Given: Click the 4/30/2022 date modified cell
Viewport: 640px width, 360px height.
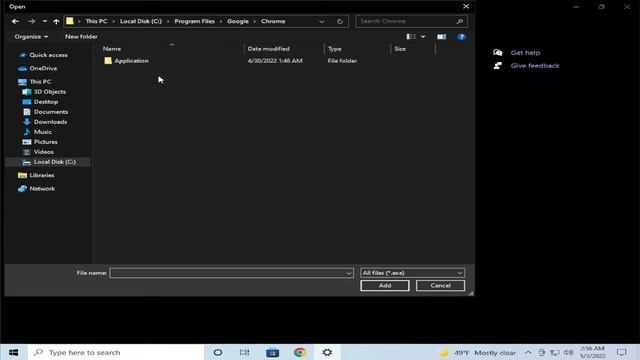Looking at the screenshot, I should 275,61.
